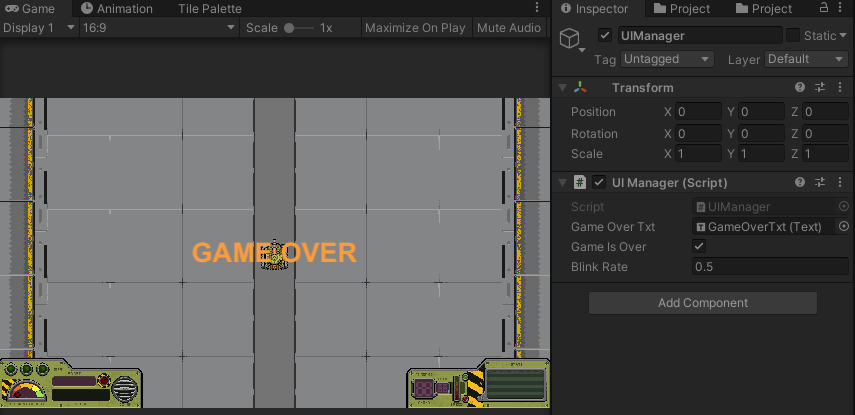Open the Static flags dropdown arrow
This screenshot has height=415, width=855.
(x=844, y=35)
